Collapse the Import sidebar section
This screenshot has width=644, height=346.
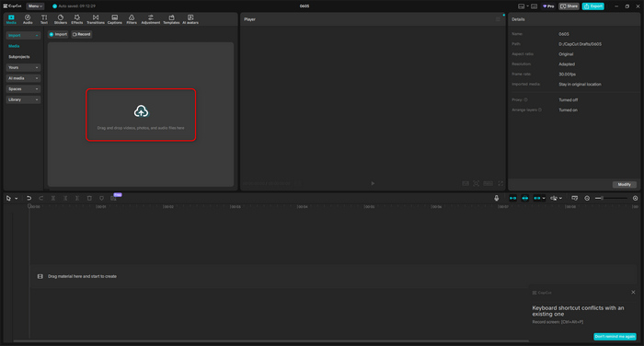point(23,35)
